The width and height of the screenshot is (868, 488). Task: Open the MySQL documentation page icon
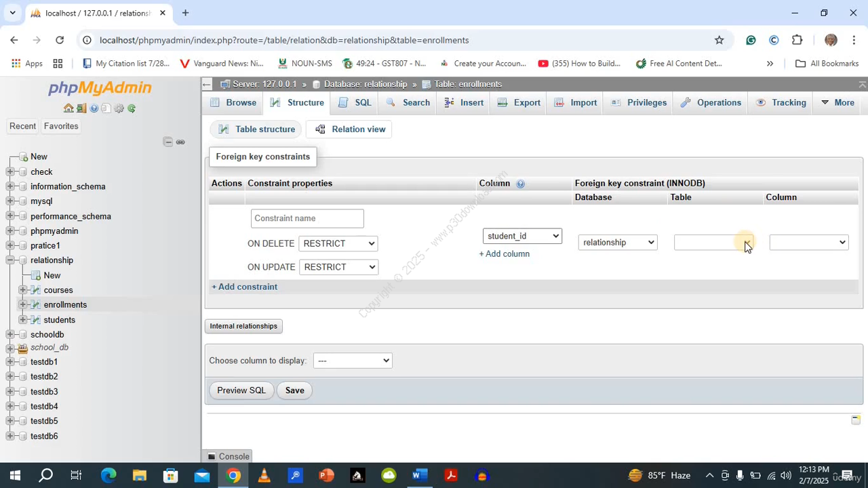tap(106, 108)
